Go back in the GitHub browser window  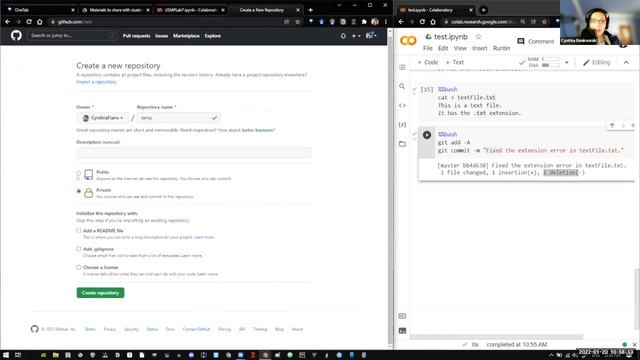pos(7,22)
